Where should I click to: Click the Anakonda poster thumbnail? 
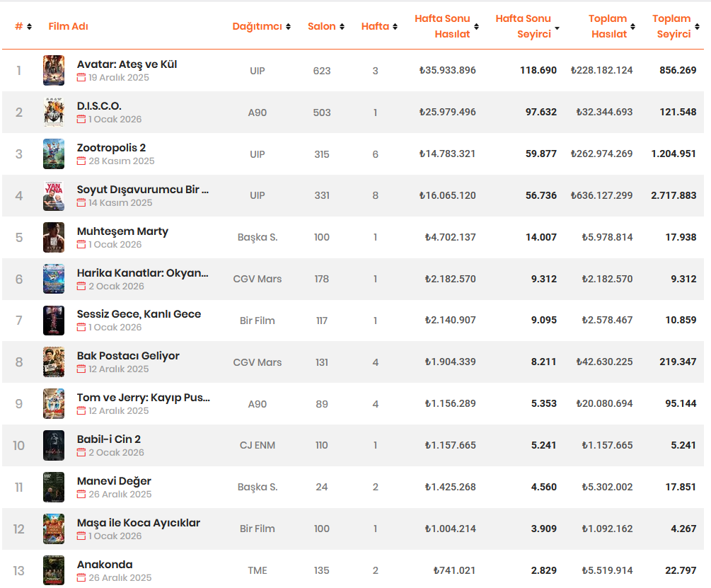pyautogui.click(x=54, y=570)
